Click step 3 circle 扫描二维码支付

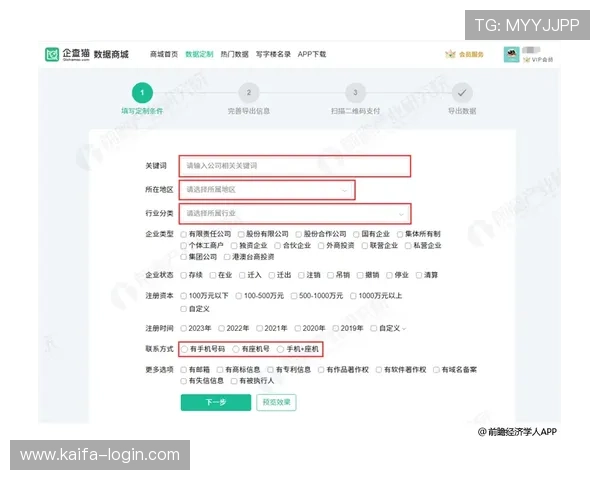[x=355, y=93]
